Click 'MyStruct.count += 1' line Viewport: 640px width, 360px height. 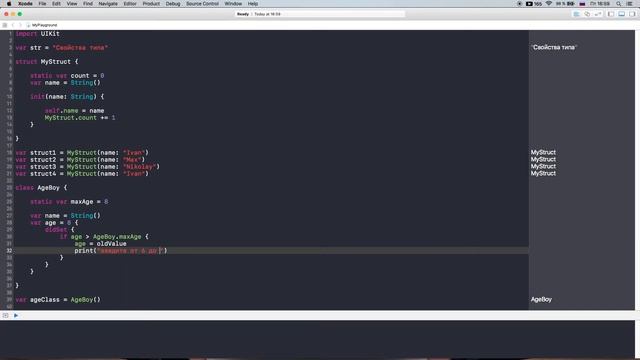[80, 118]
